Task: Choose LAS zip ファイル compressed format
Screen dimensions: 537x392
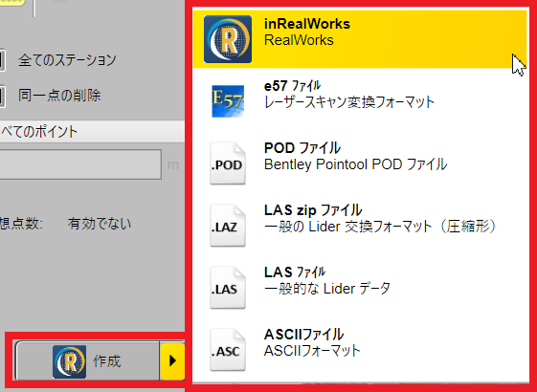Action: tap(360, 226)
